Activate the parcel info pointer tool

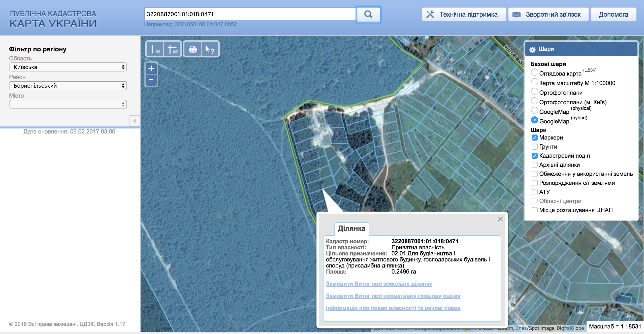(x=210, y=49)
